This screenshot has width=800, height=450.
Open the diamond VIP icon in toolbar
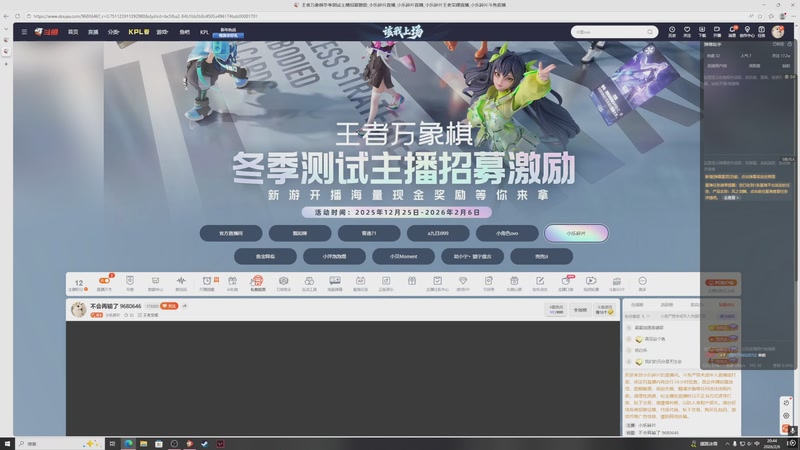[x=463, y=283]
